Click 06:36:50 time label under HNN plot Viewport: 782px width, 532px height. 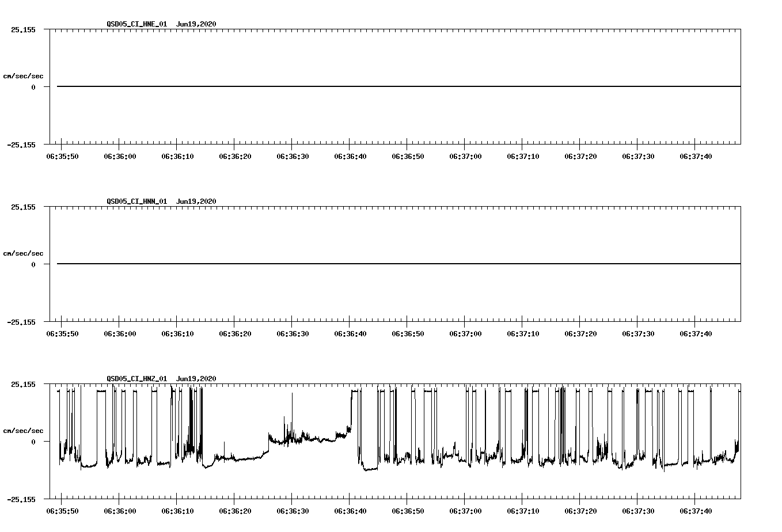(408, 334)
